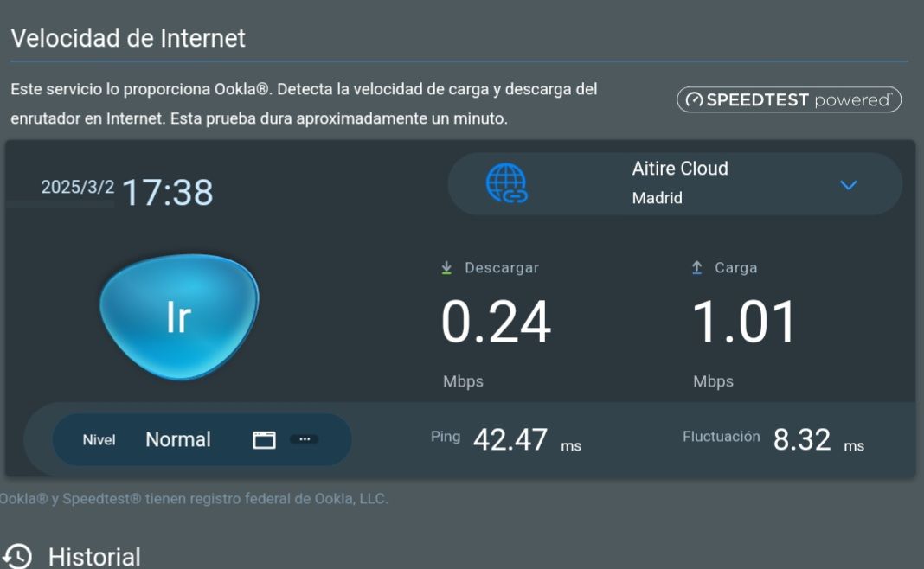
Task: Open the Historial section heading
Action: (x=94, y=556)
